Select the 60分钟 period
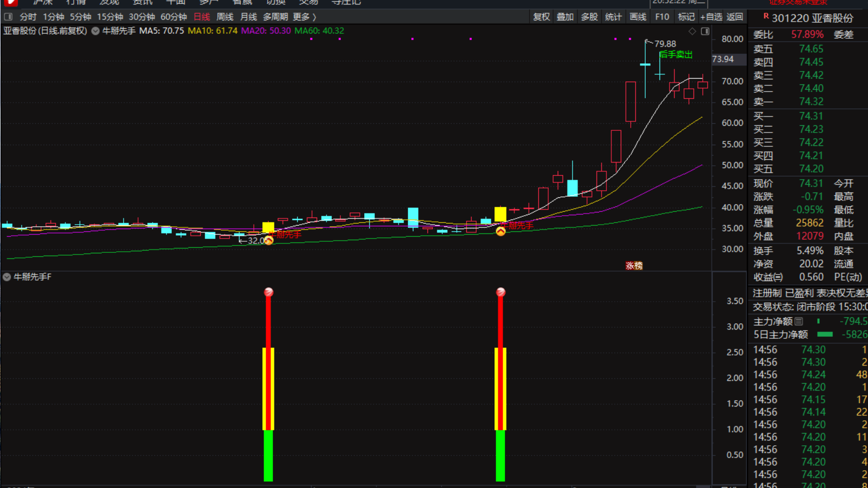This screenshot has width=868, height=488. point(173,17)
